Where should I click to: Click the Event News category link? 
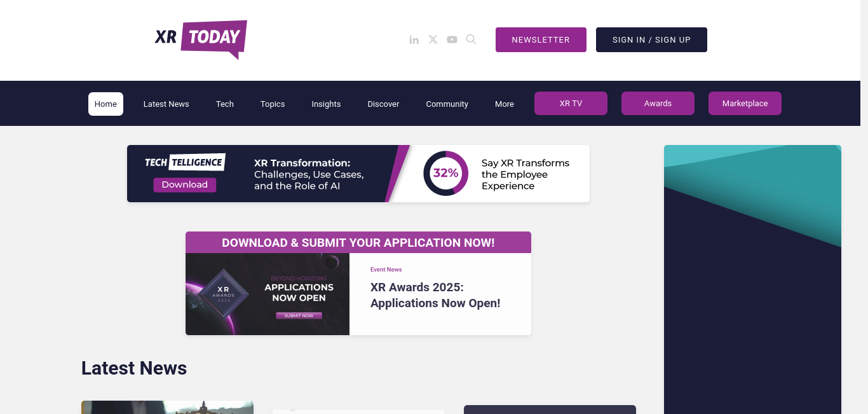386,270
